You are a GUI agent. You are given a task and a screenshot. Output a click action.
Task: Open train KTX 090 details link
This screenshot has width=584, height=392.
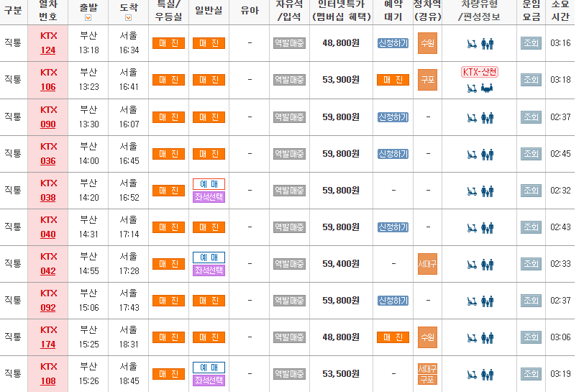click(x=48, y=124)
